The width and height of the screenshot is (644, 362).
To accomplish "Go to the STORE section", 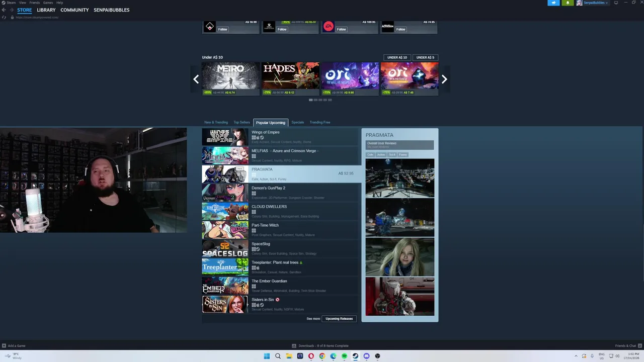I will pos(24,10).
